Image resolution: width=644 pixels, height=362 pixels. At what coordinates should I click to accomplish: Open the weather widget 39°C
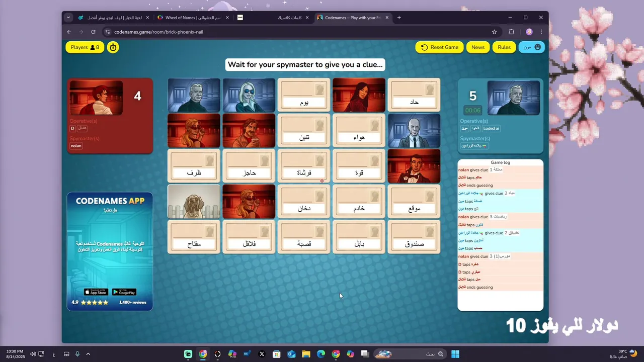(624, 354)
